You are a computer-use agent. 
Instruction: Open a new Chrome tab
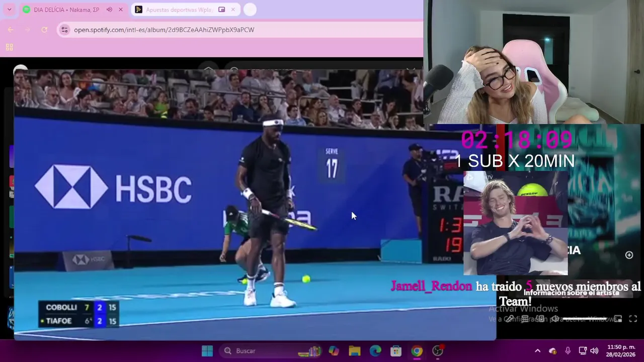tap(250, 10)
